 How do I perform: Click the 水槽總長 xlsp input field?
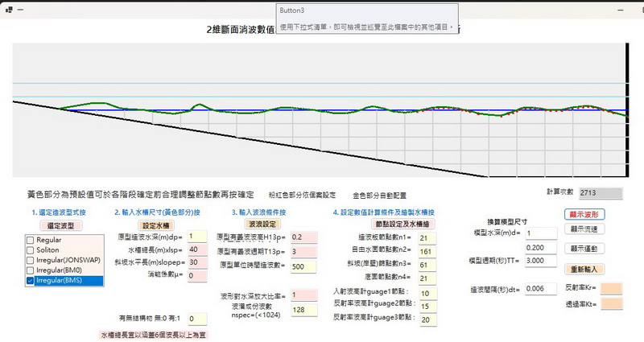pos(197,249)
